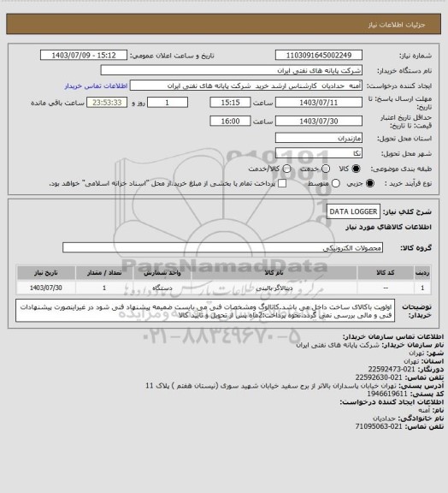The width and height of the screenshot is (448, 493).
Task: Click the price validity date 1403/07/30
Action: pos(319,121)
